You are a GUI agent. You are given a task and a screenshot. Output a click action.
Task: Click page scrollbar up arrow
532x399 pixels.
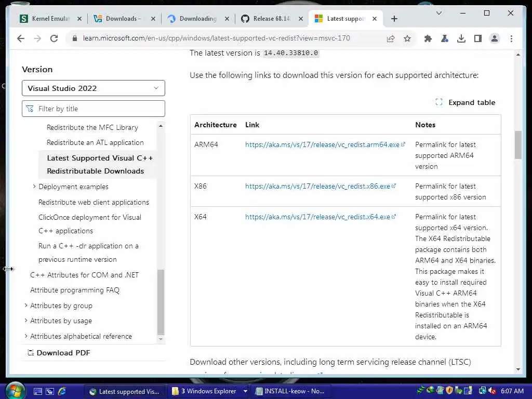(x=518, y=54)
